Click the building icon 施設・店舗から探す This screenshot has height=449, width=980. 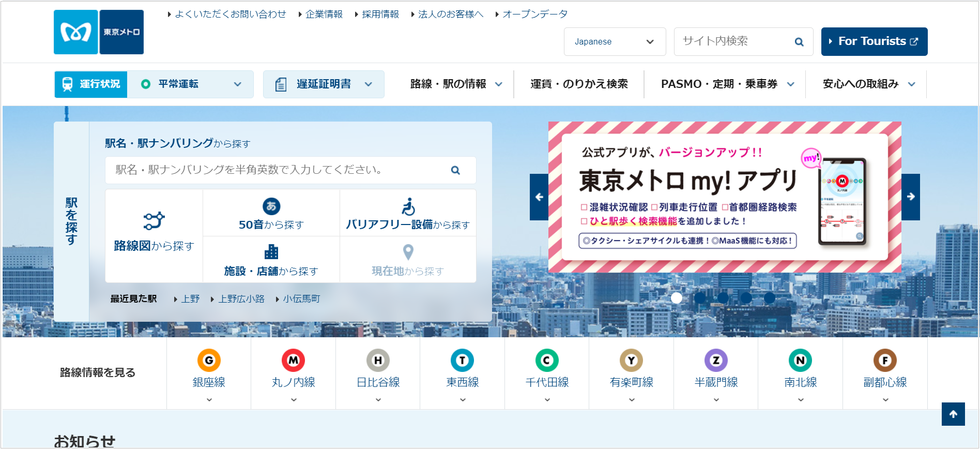click(x=271, y=252)
